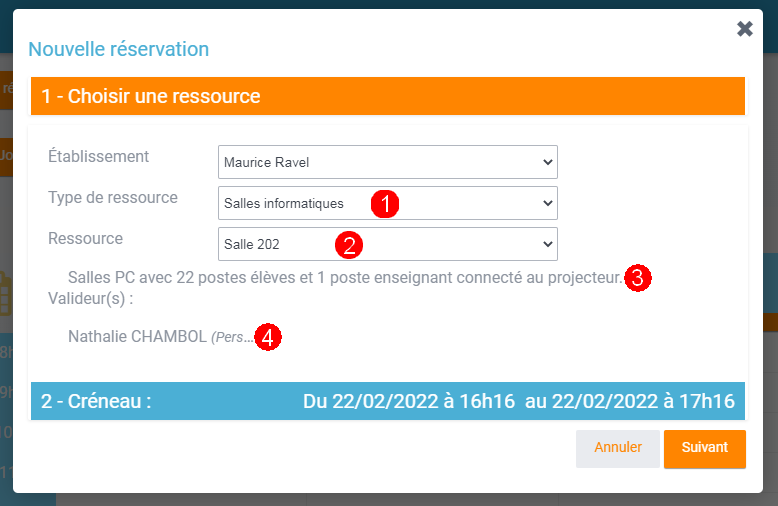Click red marker number 4
This screenshot has width=778, height=506.
267,338
